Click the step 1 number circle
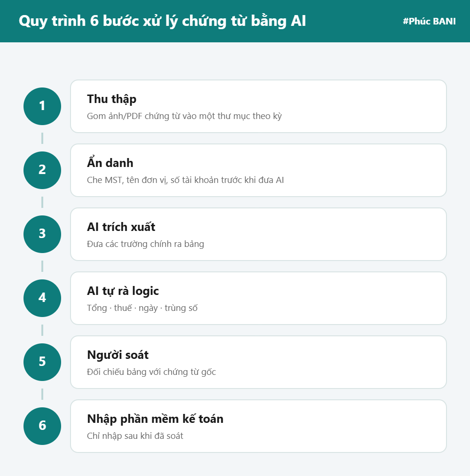Image resolution: width=470 pixels, height=476 pixels. (x=42, y=106)
